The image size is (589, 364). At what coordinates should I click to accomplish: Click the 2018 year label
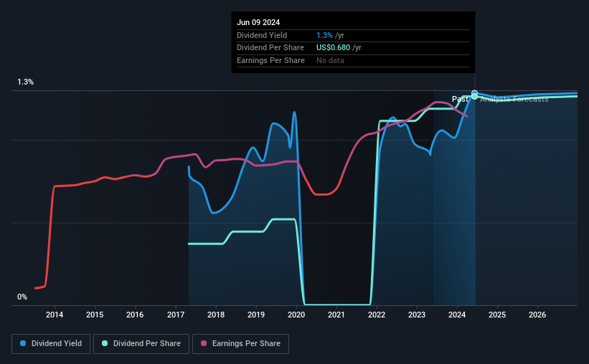tap(216, 315)
